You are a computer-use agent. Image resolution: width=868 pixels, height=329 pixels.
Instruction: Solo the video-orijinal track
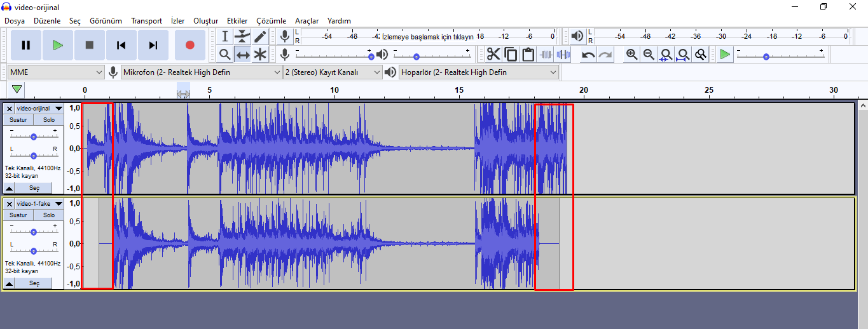coord(49,119)
